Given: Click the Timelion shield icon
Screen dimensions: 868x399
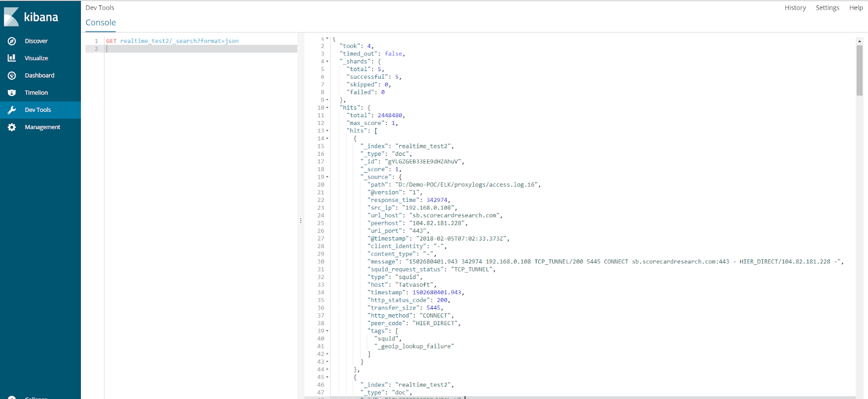Looking at the screenshot, I should (12, 93).
